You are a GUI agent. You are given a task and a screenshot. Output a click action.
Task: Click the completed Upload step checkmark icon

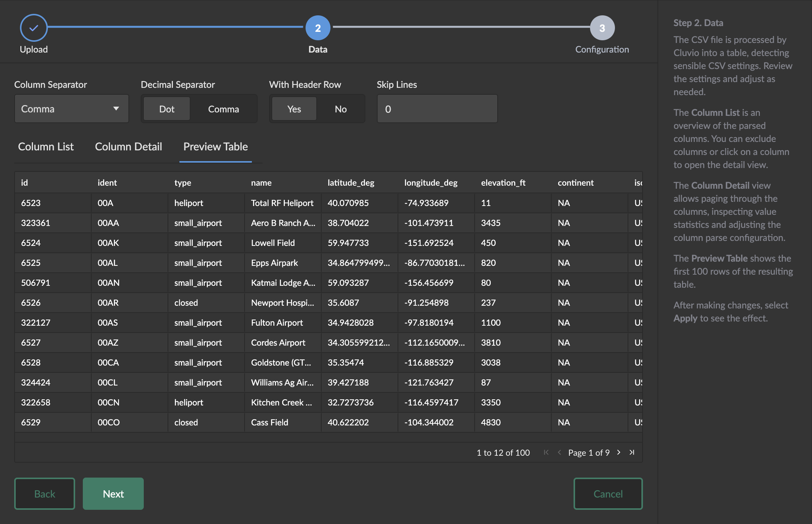34,28
